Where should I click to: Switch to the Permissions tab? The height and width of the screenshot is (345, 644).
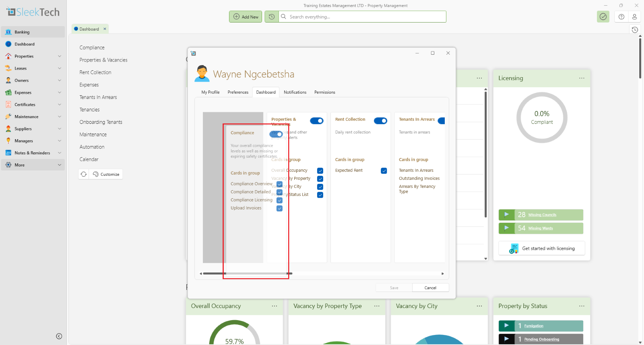pyautogui.click(x=325, y=92)
